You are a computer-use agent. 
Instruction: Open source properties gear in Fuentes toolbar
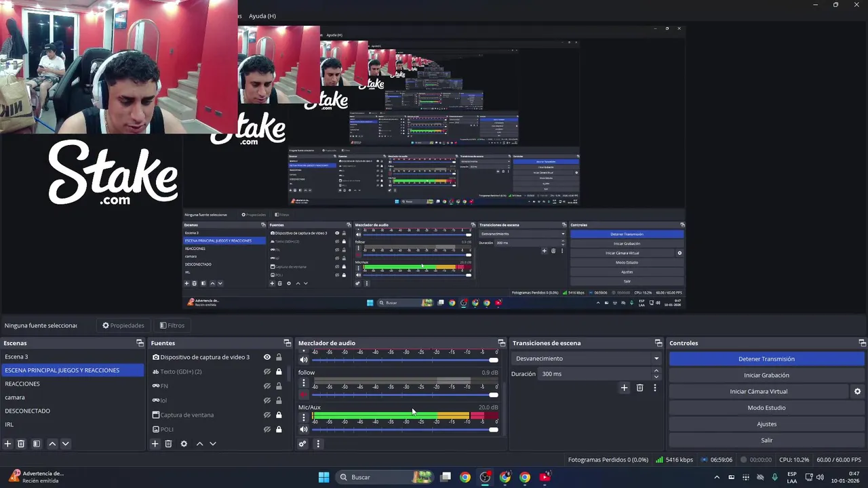[184, 444]
